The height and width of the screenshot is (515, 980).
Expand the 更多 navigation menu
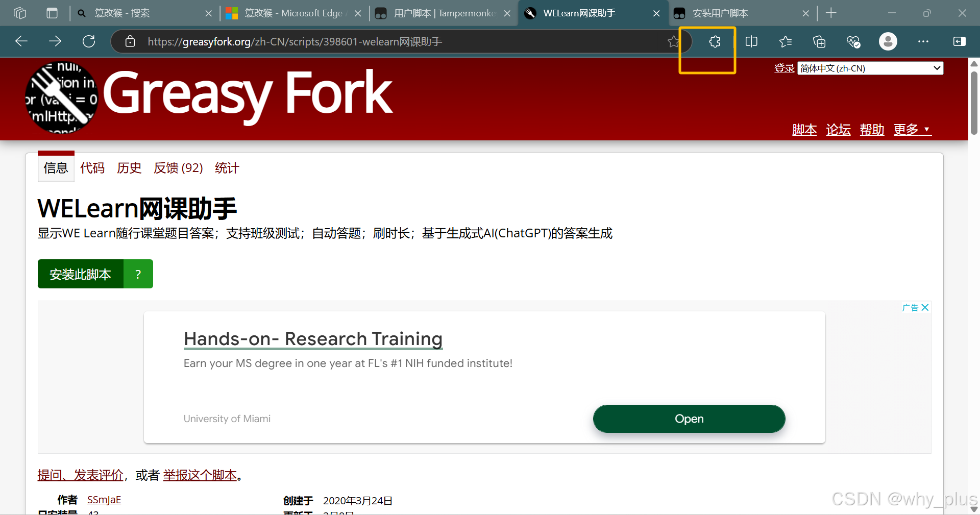tap(912, 130)
